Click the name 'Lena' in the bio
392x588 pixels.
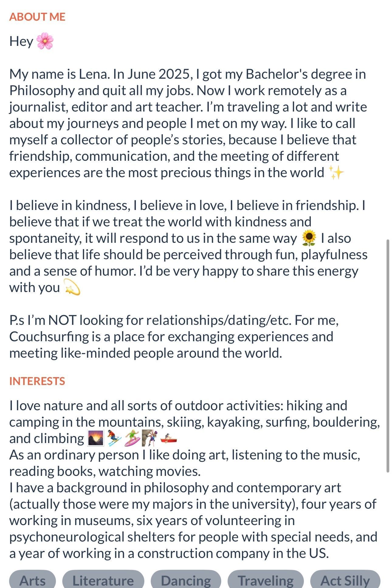pos(94,74)
